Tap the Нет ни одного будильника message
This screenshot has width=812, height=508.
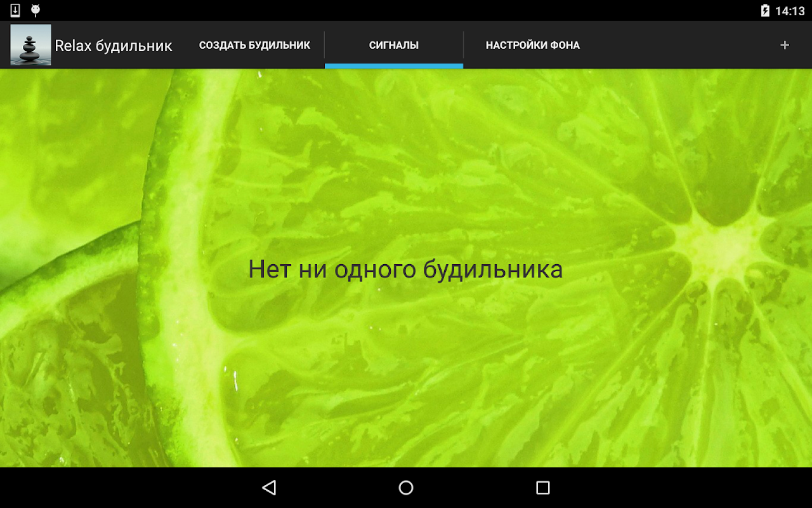pyautogui.click(x=405, y=269)
